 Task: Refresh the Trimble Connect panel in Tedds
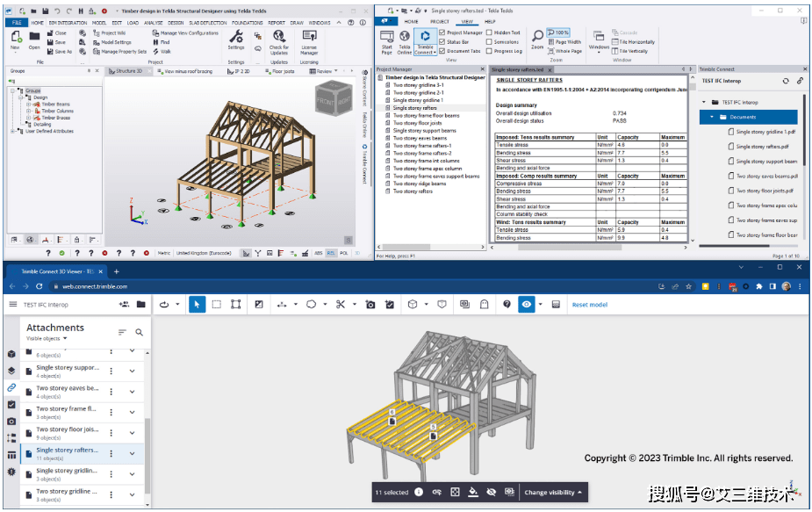(786, 81)
